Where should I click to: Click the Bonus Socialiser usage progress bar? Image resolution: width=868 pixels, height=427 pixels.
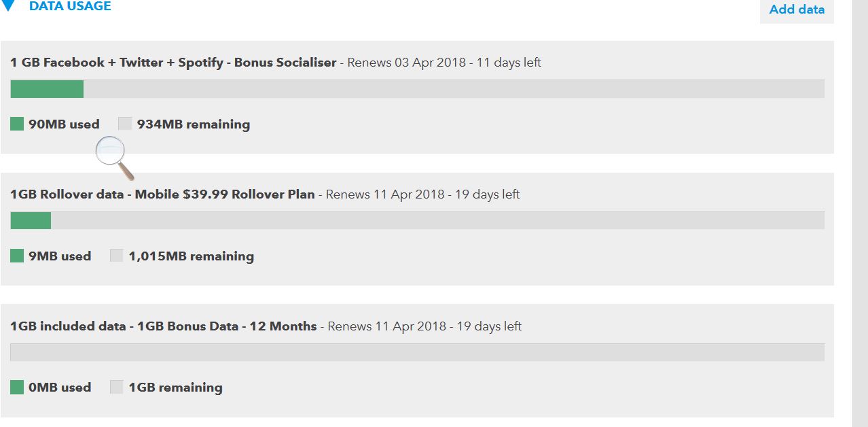[x=417, y=89]
